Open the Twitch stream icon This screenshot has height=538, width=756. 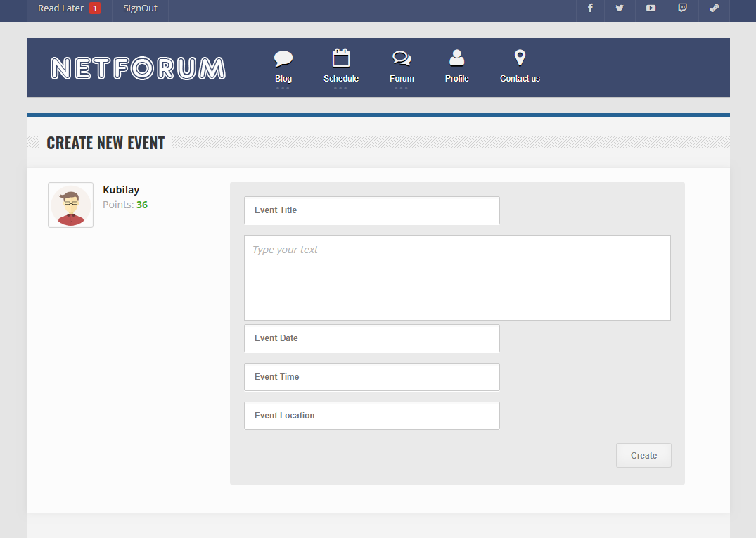coord(682,10)
